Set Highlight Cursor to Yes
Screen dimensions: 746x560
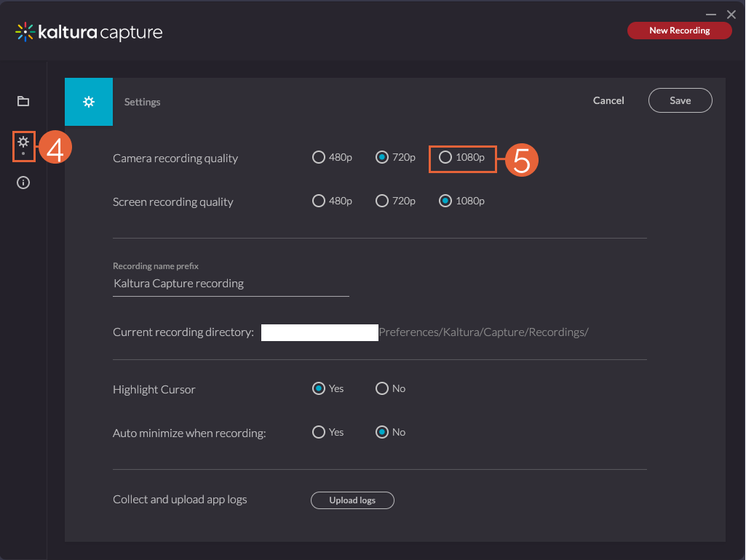(318, 389)
